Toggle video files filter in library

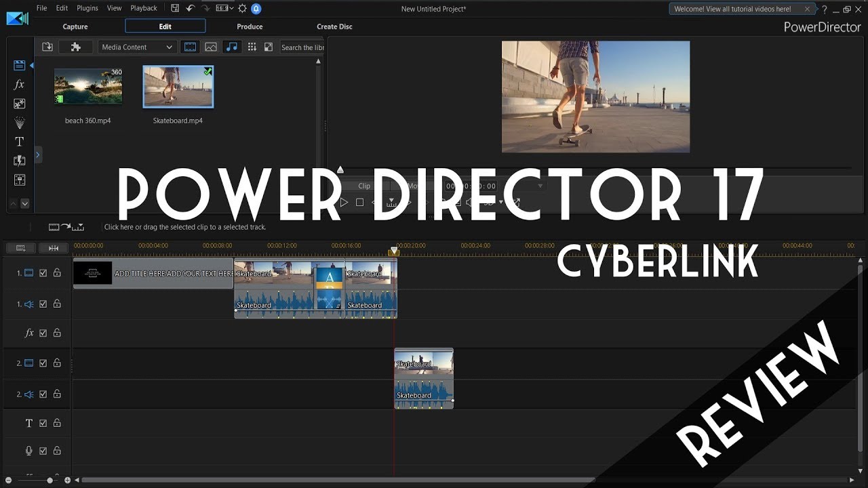[191, 47]
